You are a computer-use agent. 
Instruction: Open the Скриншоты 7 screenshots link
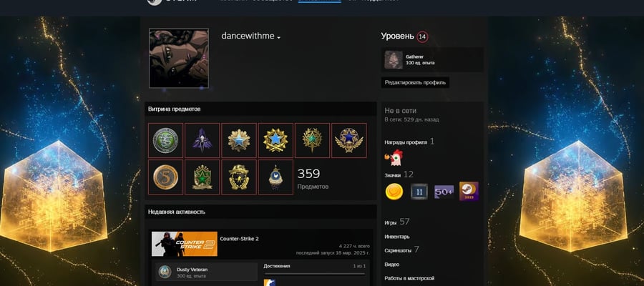click(x=401, y=250)
